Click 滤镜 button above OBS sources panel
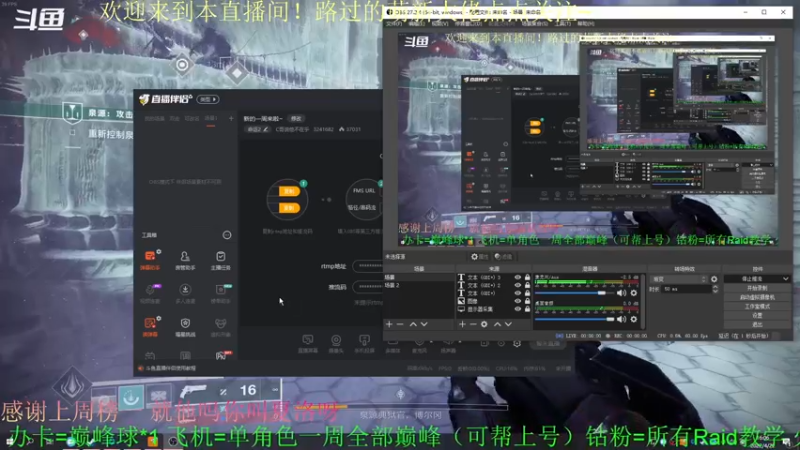Screen dimensions: 800x450 [503, 257]
